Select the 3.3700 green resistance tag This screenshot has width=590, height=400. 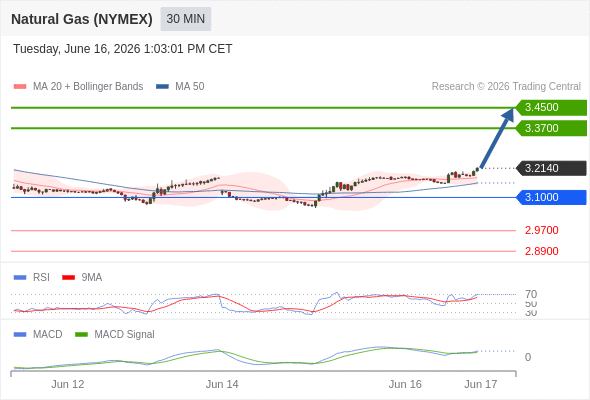[x=551, y=128]
